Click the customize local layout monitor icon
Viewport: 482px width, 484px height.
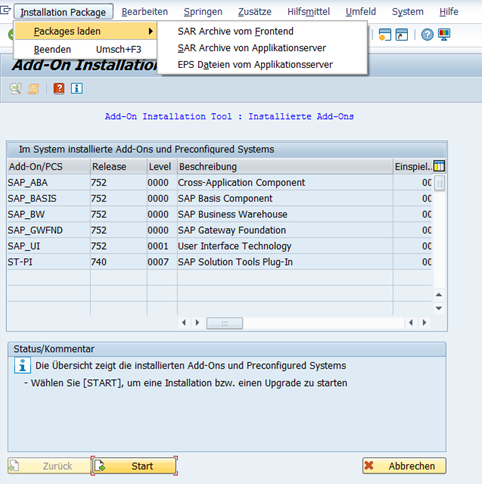coord(444,34)
